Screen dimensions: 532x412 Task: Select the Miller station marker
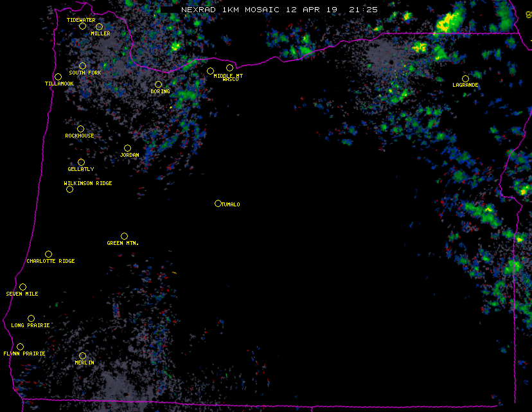coord(99,27)
